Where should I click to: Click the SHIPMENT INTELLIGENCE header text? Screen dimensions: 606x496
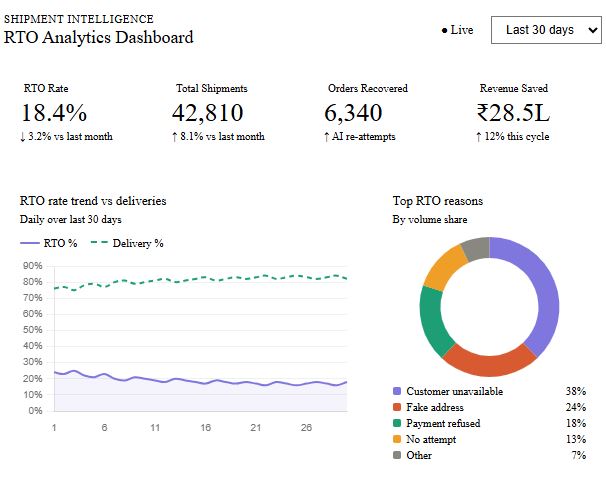[78, 19]
